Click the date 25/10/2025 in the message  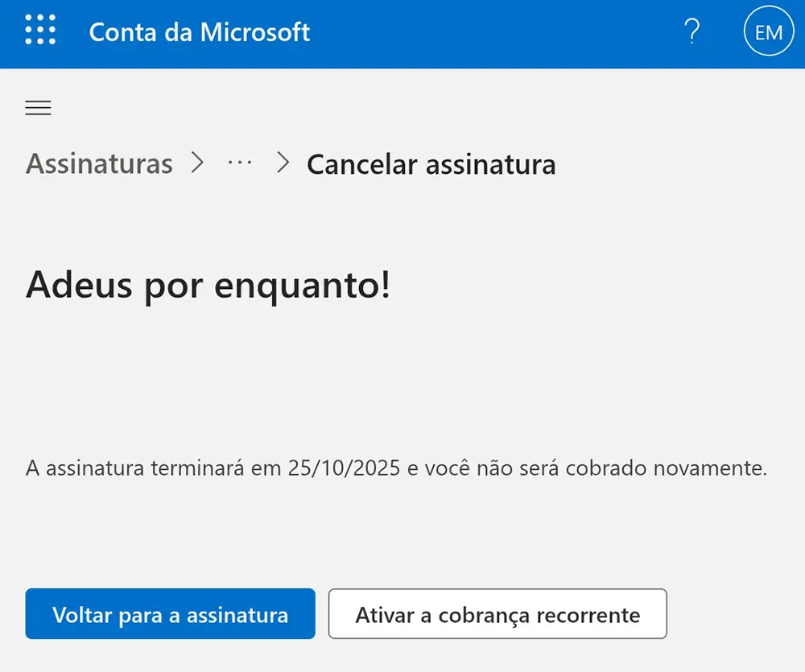pos(344,468)
